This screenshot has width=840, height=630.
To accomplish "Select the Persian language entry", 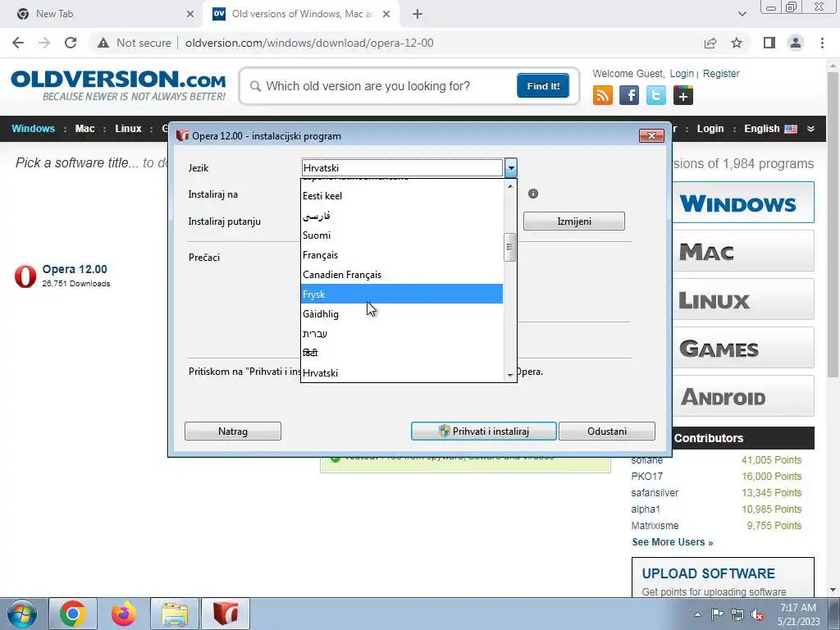I will pos(402,216).
